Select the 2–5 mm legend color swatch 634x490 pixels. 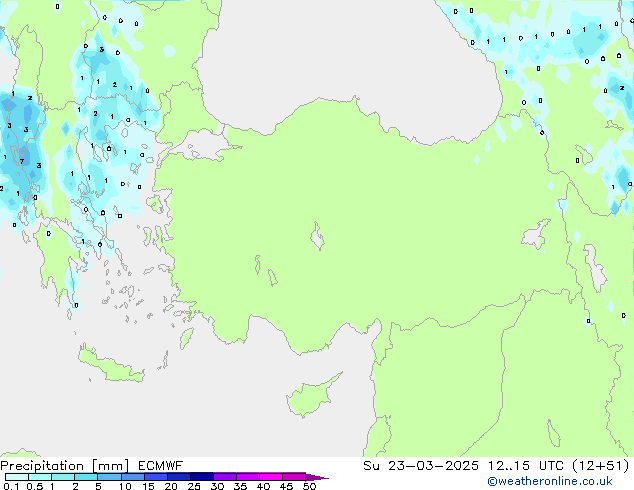point(86,477)
